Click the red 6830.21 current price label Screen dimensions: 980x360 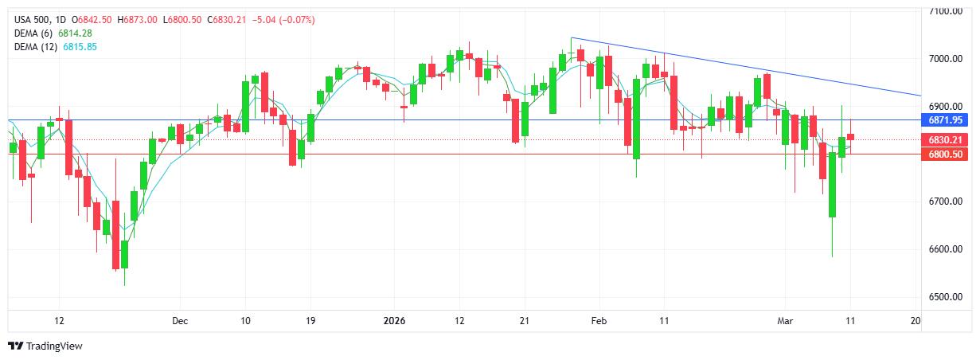pos(946,139)
